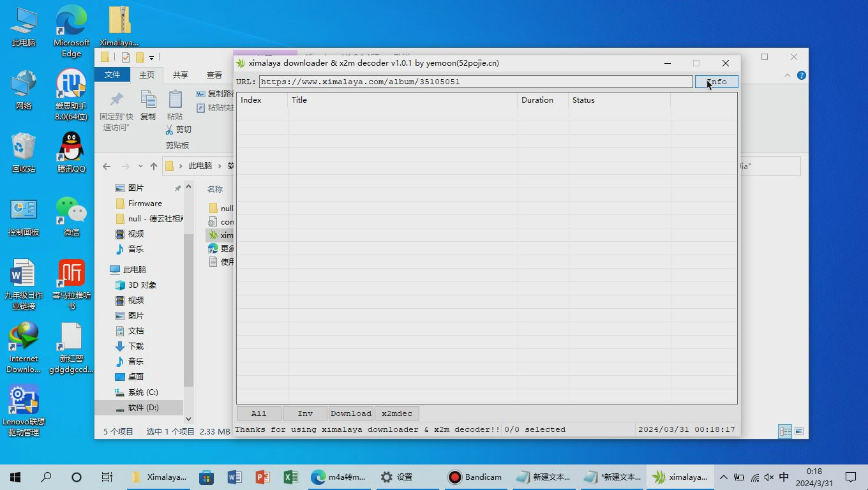868x490 pixels.
Task: Select 共享 ribbon tab in Explorer
Action: (x=181, y=75)
